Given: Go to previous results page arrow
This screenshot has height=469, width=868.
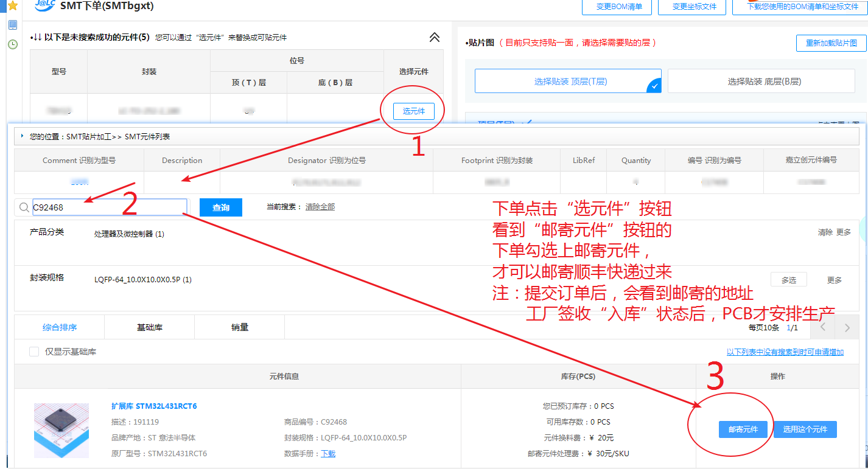Looking at the screenshot, I should [x=823, y=328].
